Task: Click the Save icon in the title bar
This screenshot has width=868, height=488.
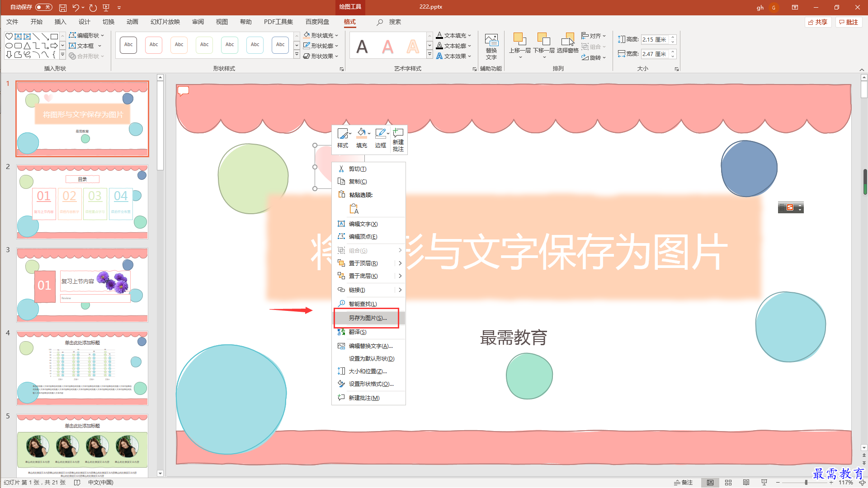Action: 63,8
